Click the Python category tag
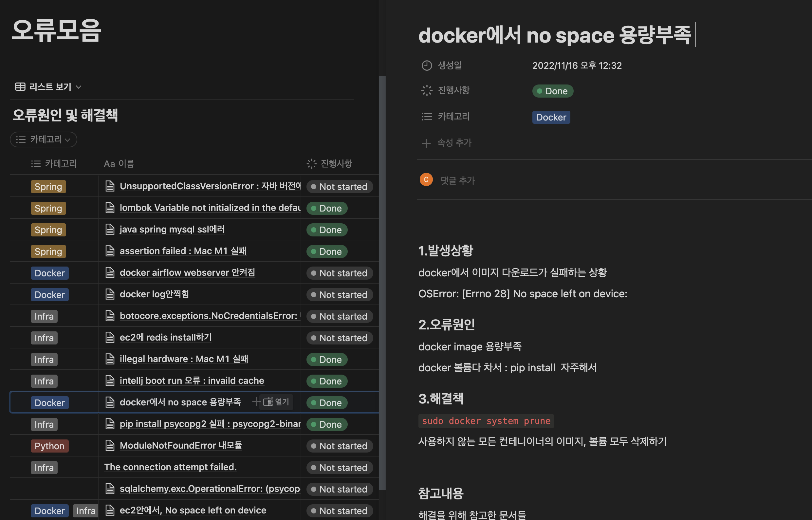The width and height of the screenshot is (812, 520). 50,446
